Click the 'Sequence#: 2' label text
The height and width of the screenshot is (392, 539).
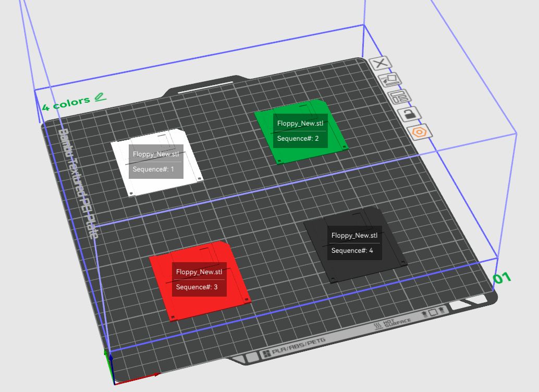pyautogui.click(x=298, y=139)
